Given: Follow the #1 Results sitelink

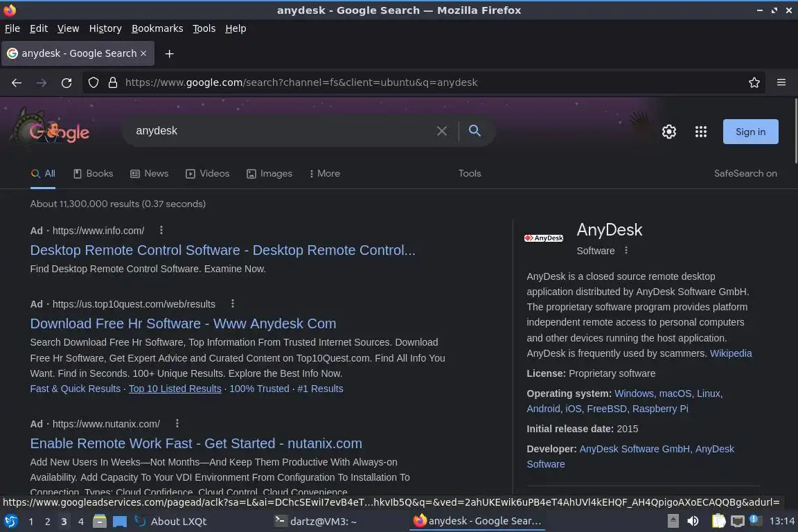Looking at the screenshot, I should click(320, 389).
